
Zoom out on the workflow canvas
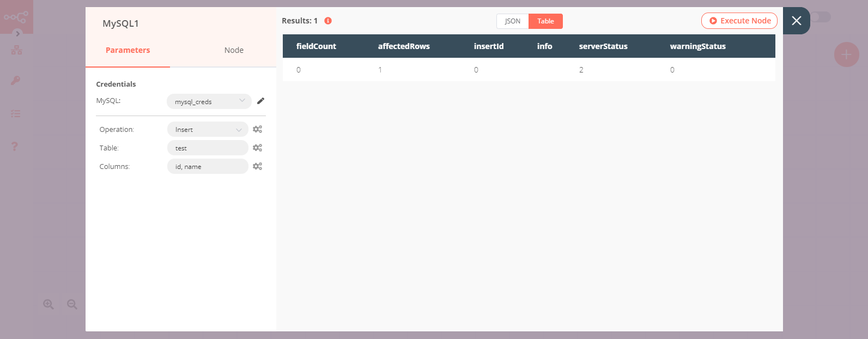(x=72, y=305)
